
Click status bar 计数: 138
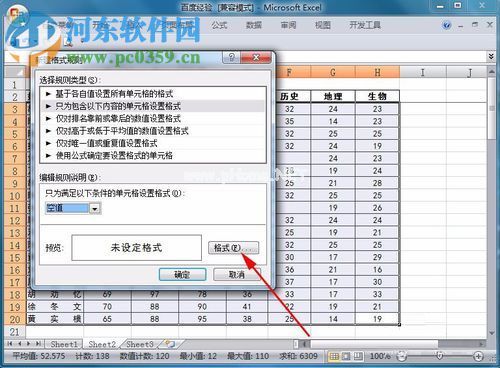92,356
